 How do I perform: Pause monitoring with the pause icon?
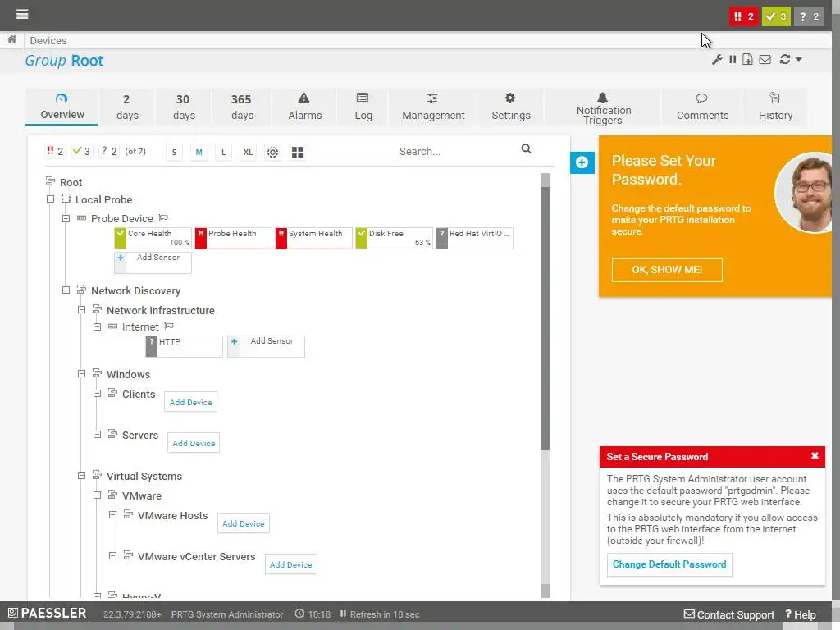pos(733,59)
